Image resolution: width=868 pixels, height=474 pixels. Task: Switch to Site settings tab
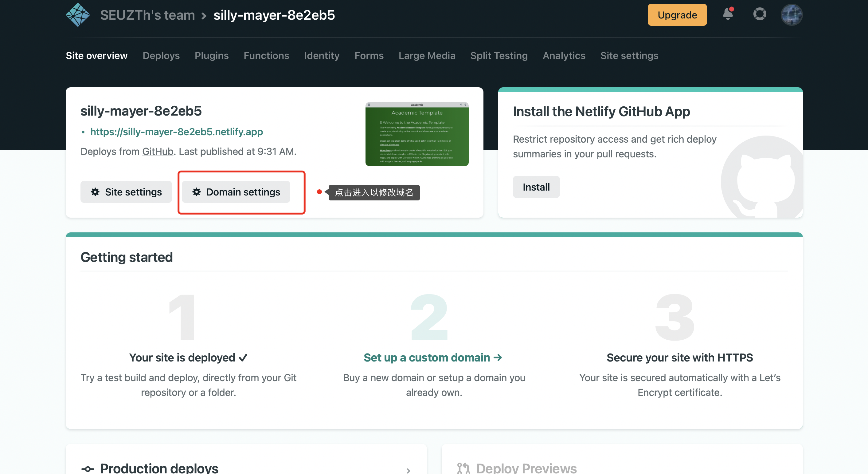coord(629,55)
